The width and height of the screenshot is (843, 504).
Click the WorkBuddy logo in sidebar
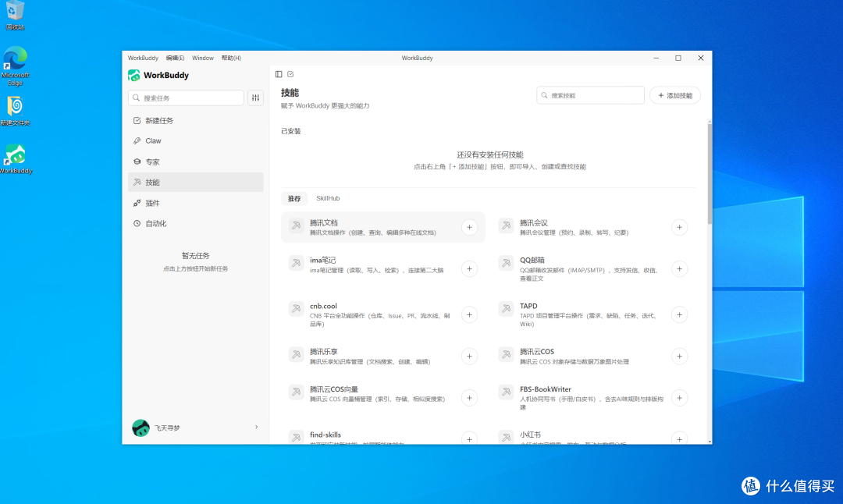tap(134, 75)
